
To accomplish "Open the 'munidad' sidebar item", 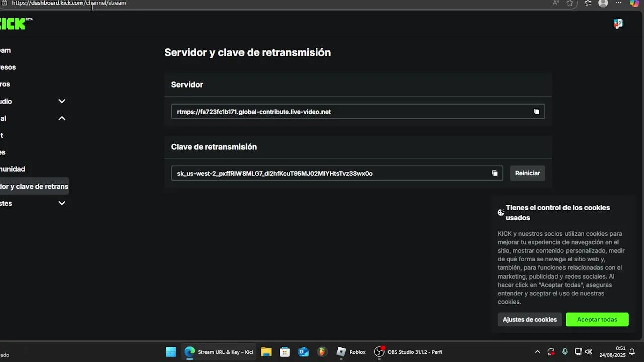I will 13,169.
